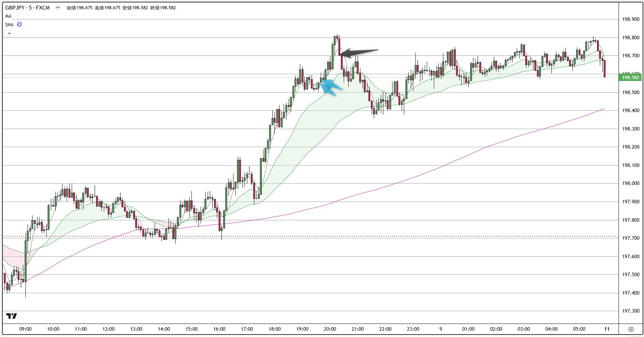Click the 198.400 price axis label
The width and height of the screenshot is (644, 337).
(x=631, y=110)
